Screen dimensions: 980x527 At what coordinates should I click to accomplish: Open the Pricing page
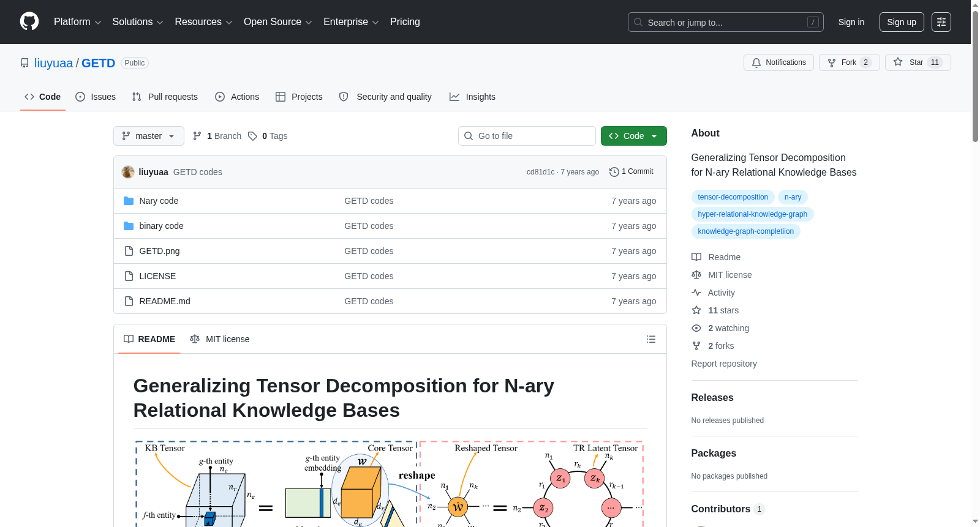click(x=405, y=22)
